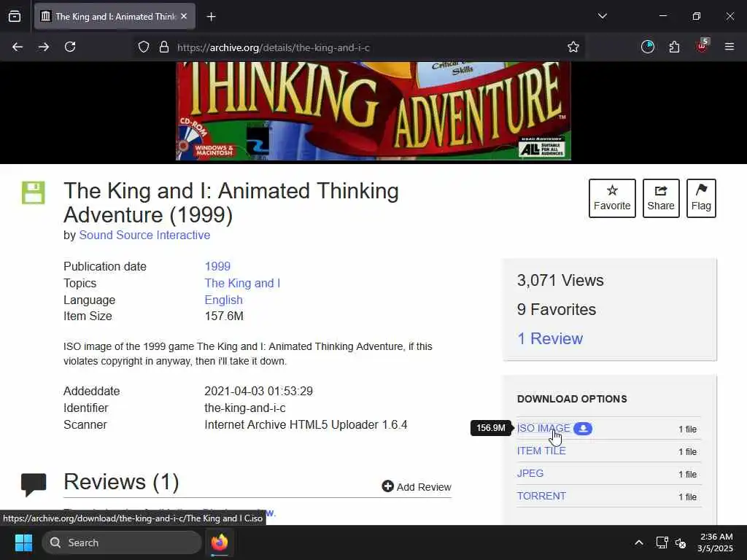
Task: Click the Share button
Action: click(661, 198)
